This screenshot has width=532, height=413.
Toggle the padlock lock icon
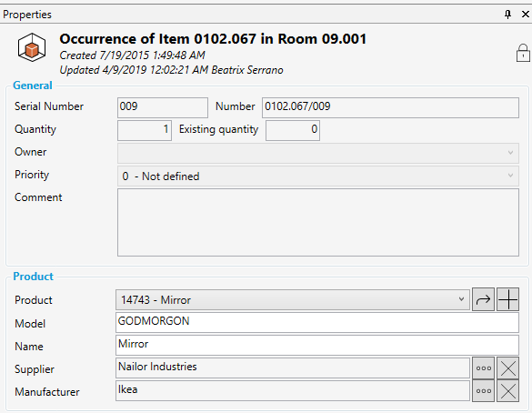coord(523,53)
